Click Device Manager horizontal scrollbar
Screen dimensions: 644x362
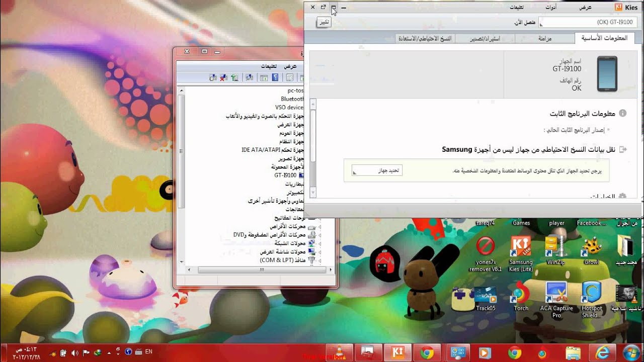pos(262,270)
